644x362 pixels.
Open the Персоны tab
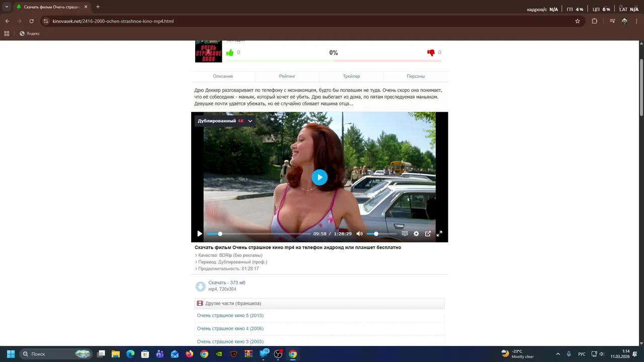pyautogui.click(x=416, y=76)
